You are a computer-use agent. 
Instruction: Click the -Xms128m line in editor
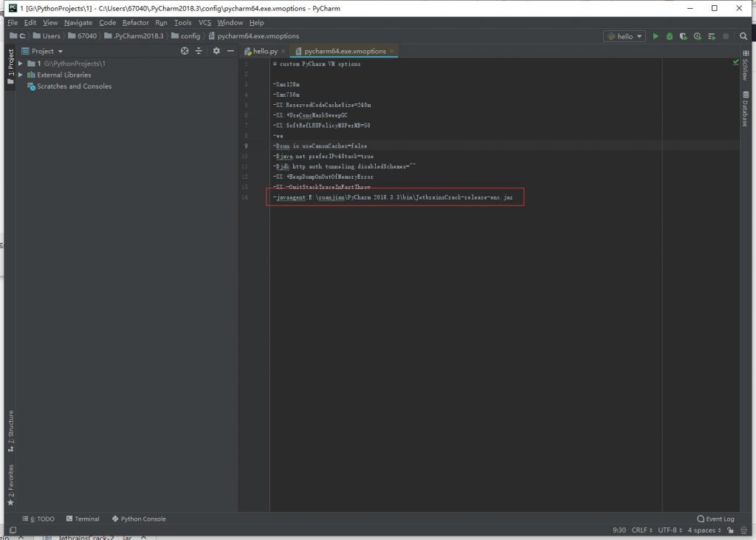pyautogui.click(x=286, y=84)
